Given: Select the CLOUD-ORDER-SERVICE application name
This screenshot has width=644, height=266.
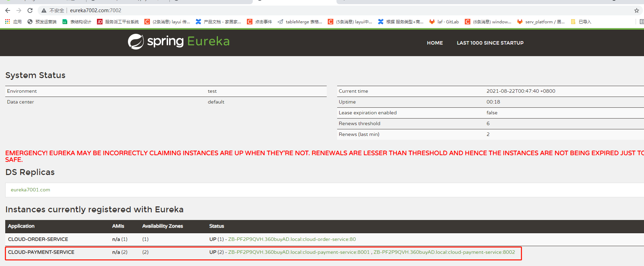Looking at the screenshot, I should (38, 239).
